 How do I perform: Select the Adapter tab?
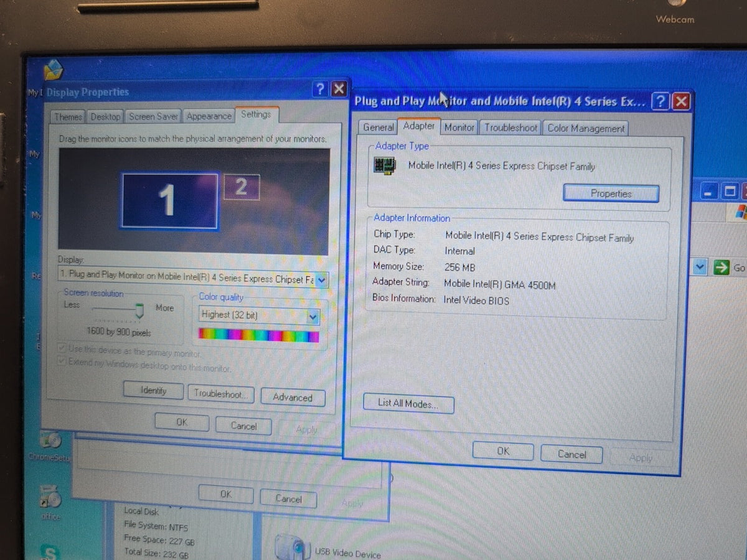tap(419, 126)
